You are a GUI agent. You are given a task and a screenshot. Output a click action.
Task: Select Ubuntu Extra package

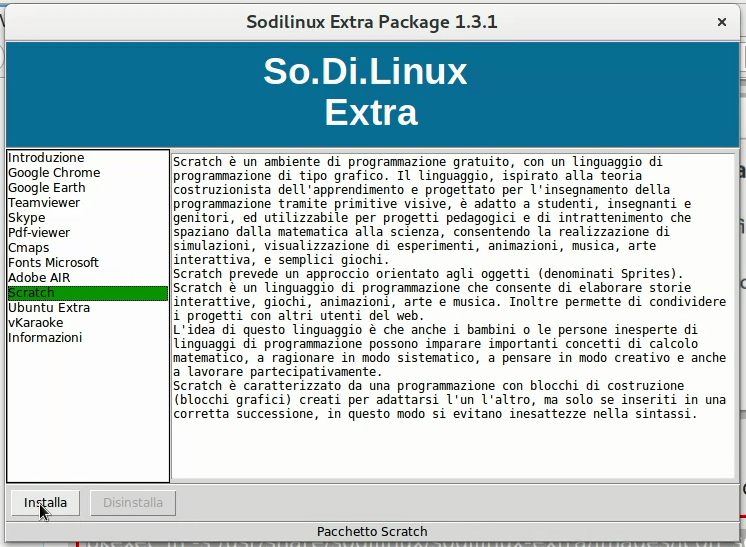pyautogui.click(x=49, y=308)
